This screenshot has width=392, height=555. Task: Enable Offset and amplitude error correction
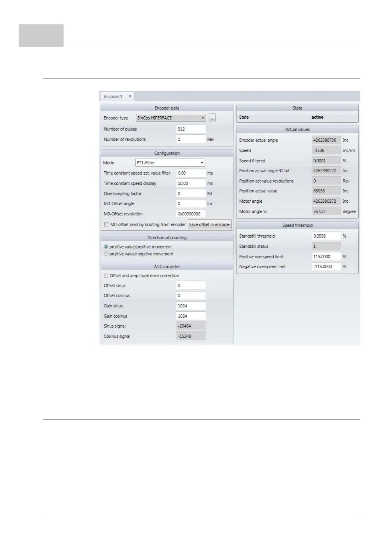pos(106,275)
